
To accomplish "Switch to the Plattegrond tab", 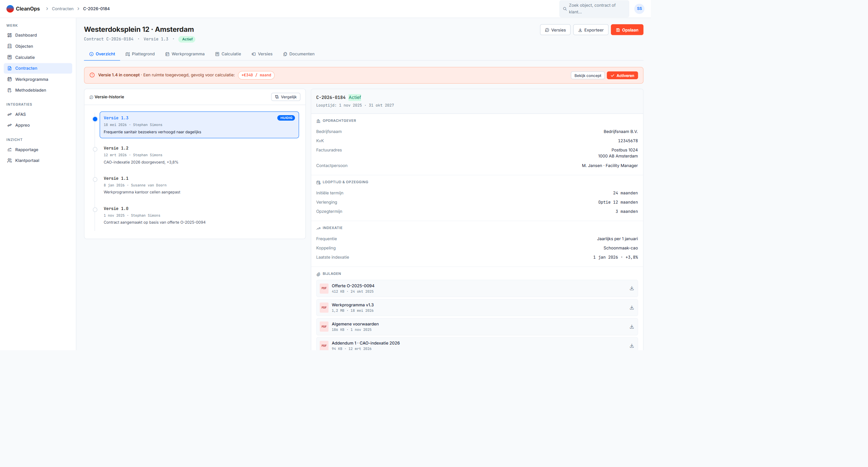I will point(140,54).
